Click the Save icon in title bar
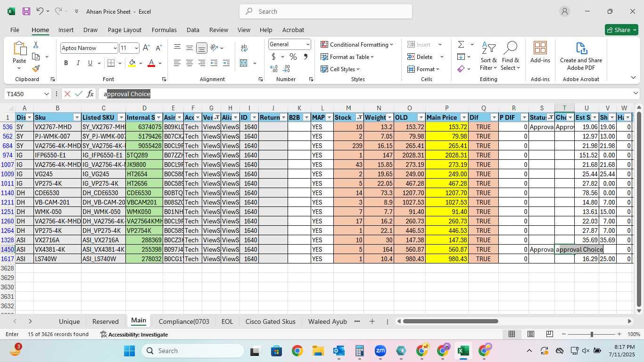 (26, 11)
